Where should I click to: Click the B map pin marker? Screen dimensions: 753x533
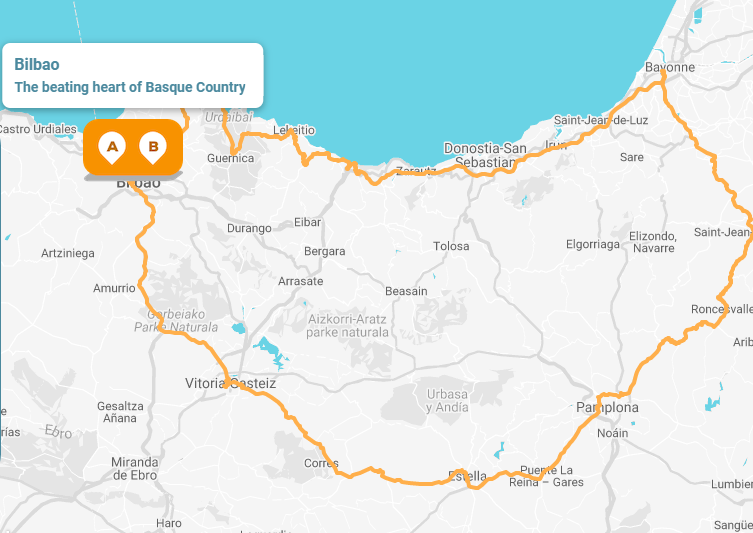pyautogui.click(x=153, y=147)
